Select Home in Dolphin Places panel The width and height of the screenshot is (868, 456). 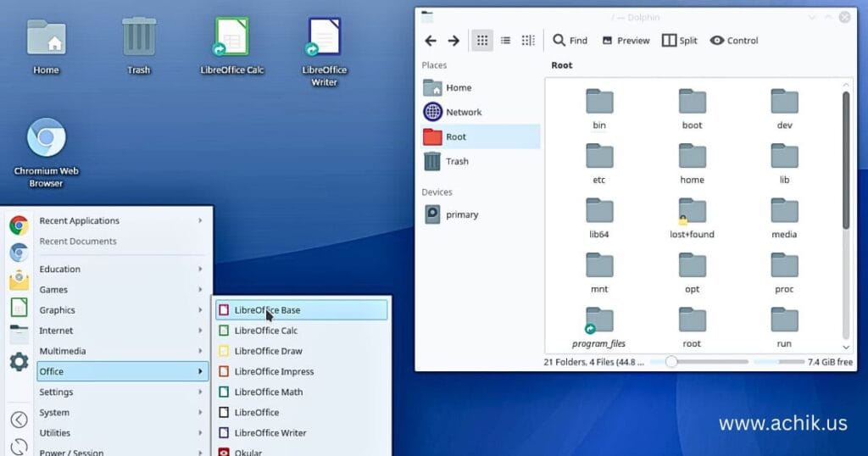[481, 87]
